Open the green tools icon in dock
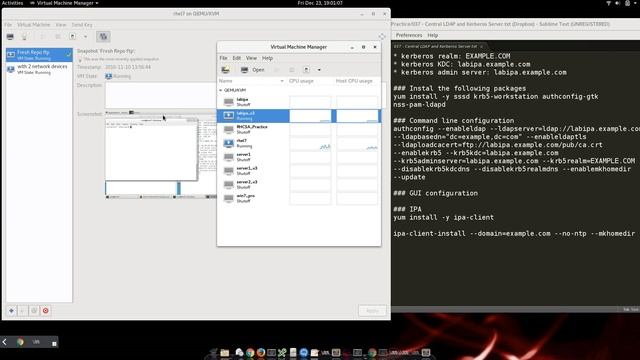This screenshot has height=360, width=640. tap(282, 353)
